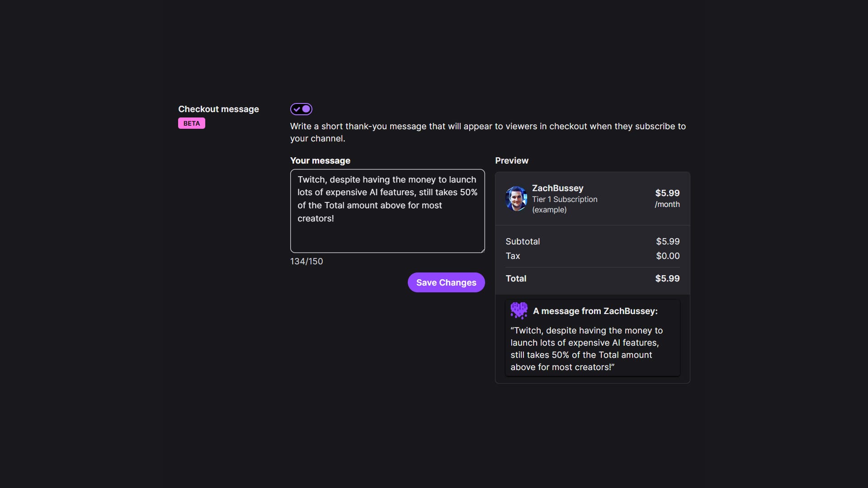The height and width of the screenshot is (488, 868).
Task: Click the Your message label
Action: click(x=320, y=160)
